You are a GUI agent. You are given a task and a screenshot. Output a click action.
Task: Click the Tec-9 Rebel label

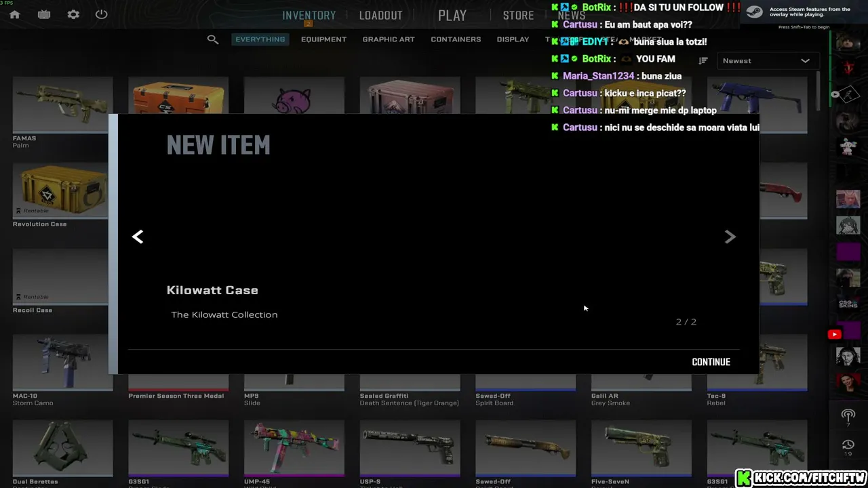[x=717, y=399]
